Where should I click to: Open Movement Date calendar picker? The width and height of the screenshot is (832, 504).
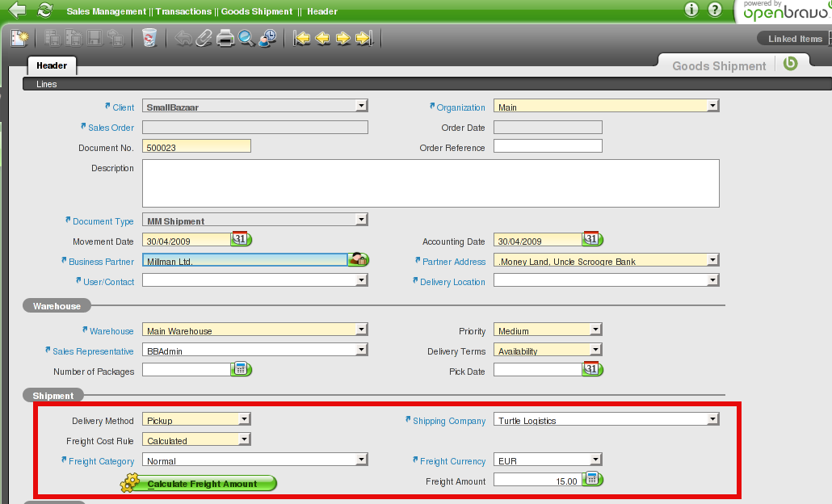click(242, 240)
